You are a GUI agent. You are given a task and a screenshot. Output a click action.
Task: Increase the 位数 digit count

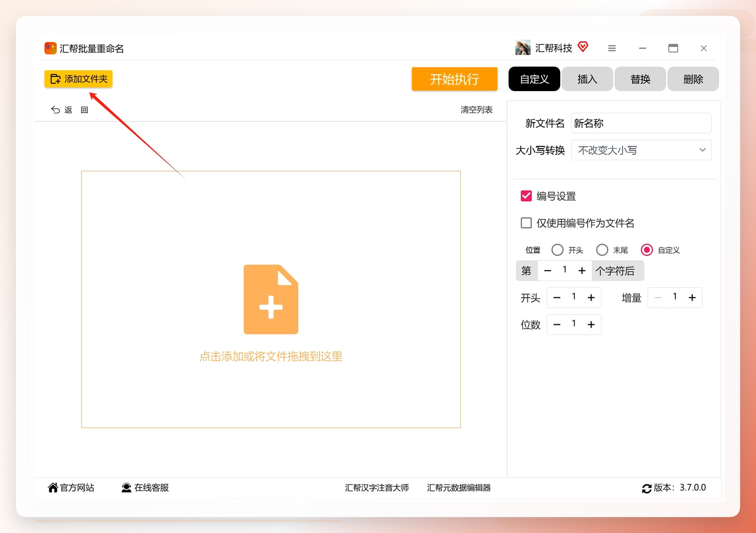point(591,325)
